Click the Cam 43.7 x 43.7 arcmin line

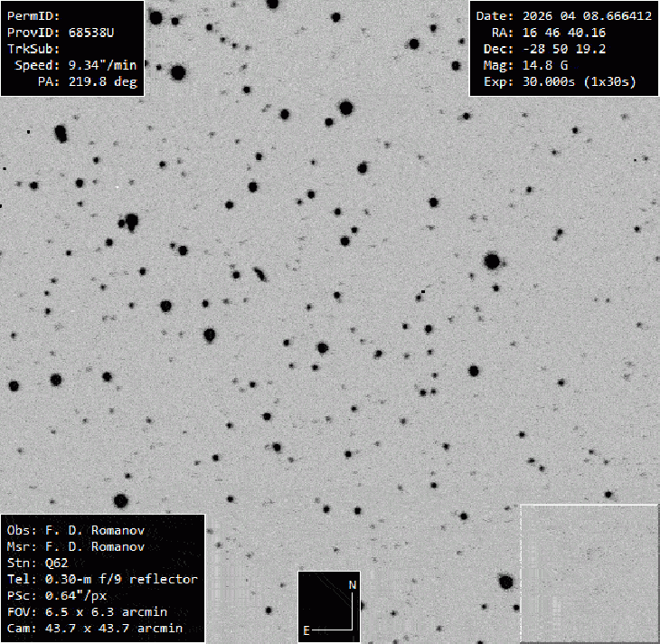tap(94, 628)
